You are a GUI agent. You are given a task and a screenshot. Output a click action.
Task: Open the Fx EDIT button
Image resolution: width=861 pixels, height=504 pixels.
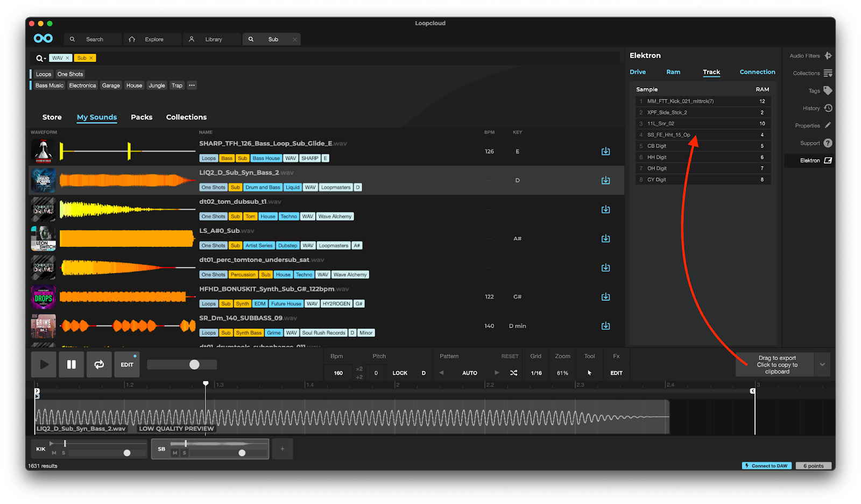(x=616, y=373)
